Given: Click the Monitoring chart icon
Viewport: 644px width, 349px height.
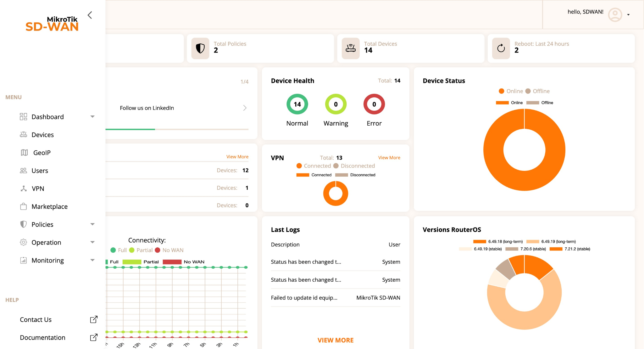Looking at the screenshot, I should click(23, 260).
